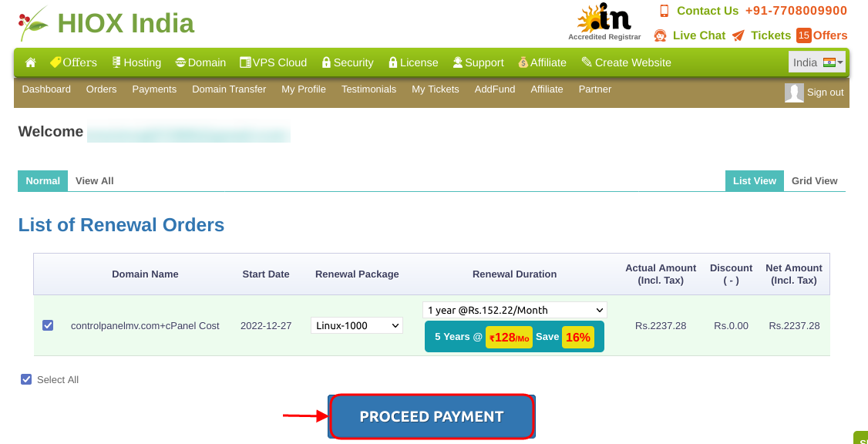Screen dimensions: 868x444
Task: Click the Contact Us link
Action: coord(708,11)
